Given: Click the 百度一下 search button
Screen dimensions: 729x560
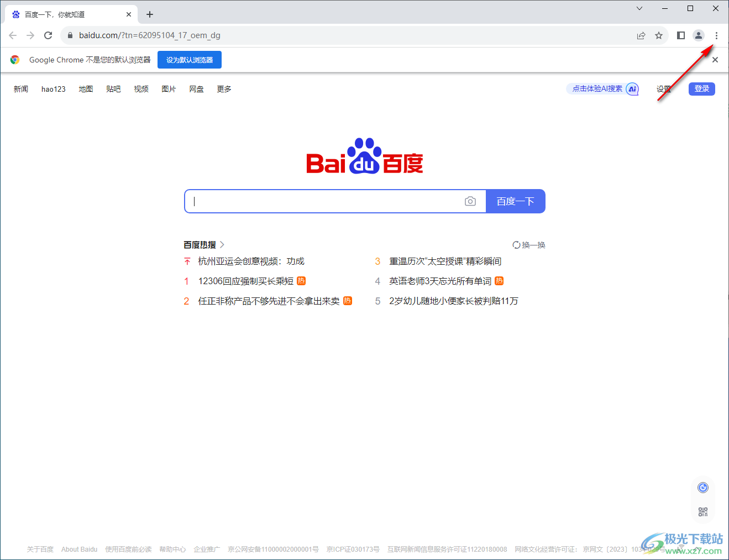Looking at the screenshot, I should 516,201.
